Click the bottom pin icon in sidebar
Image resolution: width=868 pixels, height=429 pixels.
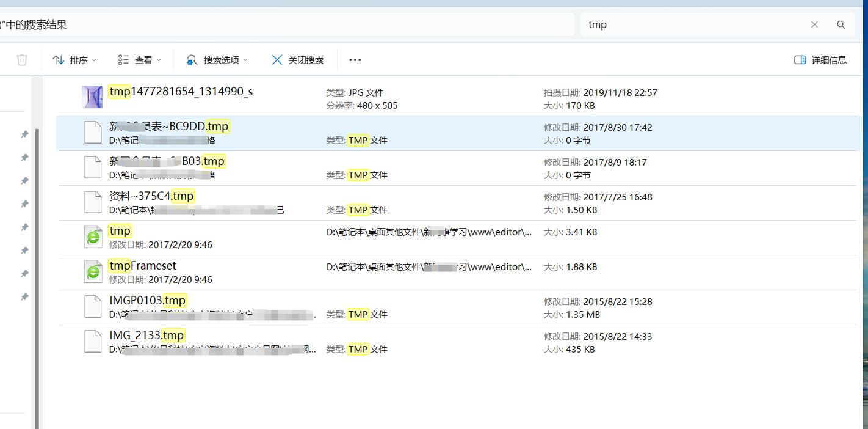coord(24,297)
